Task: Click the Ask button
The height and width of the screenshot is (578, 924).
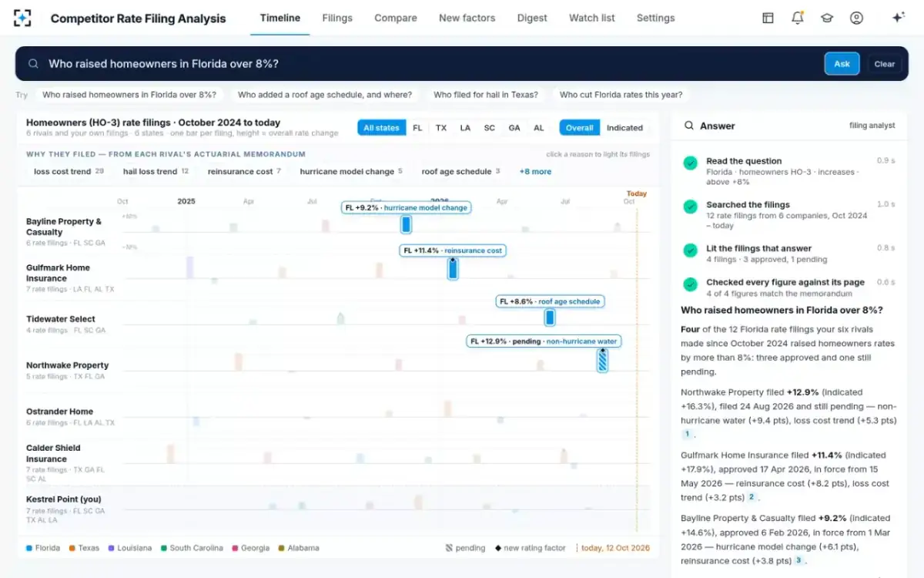Action: tap(842, 64)
